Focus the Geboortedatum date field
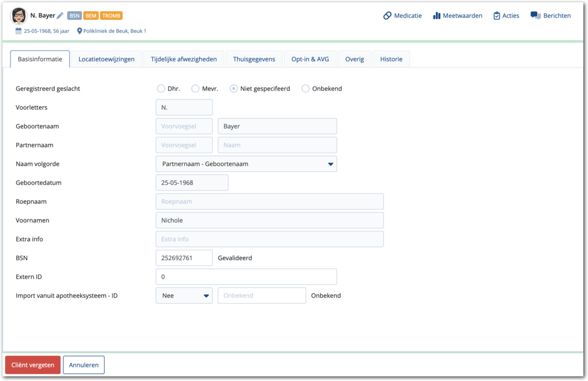The height and width of the screenshot is (381, 588). (192, 182)
